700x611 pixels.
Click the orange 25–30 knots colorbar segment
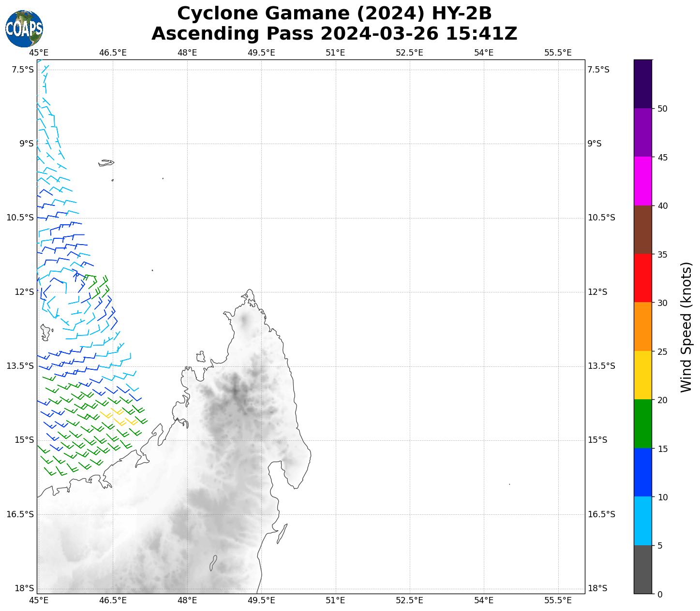click(643, 326)
